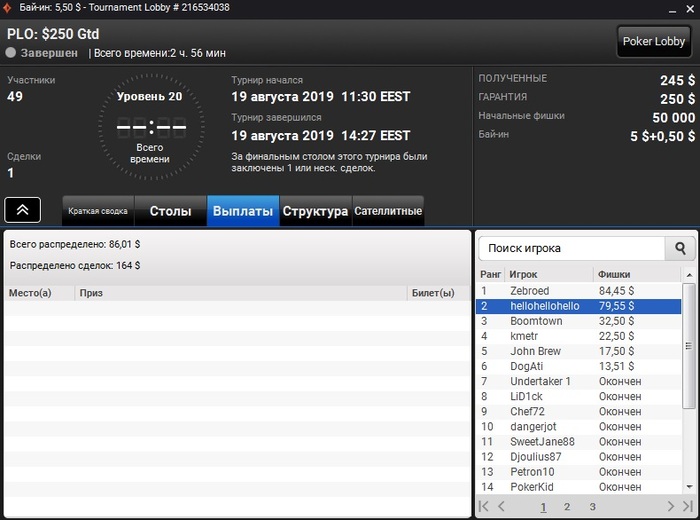Collapse the tournament info with double-chevron button

pyautogui.click(x=23, y=210)
